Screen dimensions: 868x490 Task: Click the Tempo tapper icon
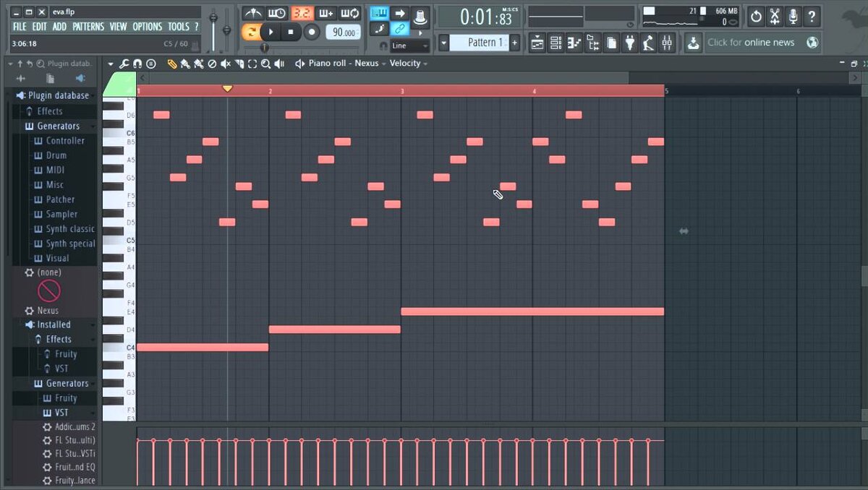pyautogui.click(x=648, y=43)
